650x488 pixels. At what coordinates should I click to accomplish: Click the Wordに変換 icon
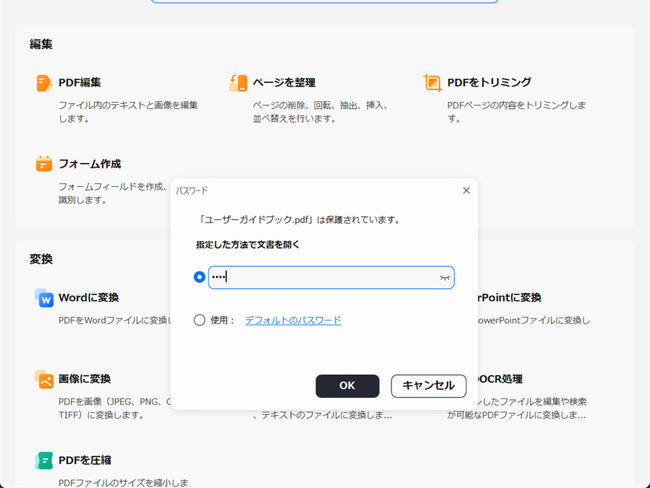click(44, 298)
